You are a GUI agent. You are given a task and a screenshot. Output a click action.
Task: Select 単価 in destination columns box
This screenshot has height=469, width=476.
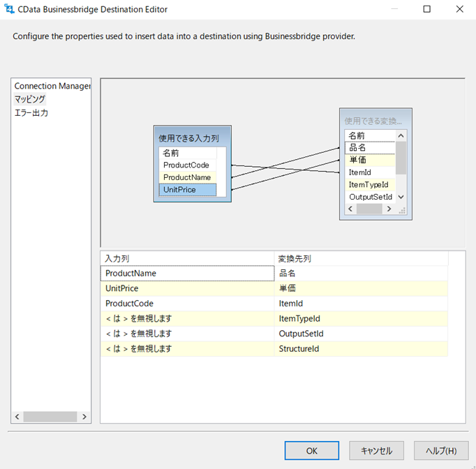(370, 160)
